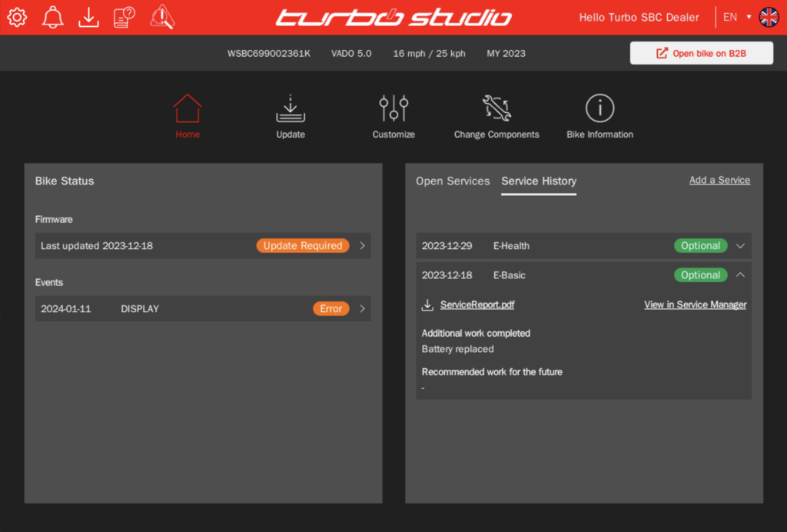Open the EN language dropdown
This screenshot has width=787, height=532.
736,17
